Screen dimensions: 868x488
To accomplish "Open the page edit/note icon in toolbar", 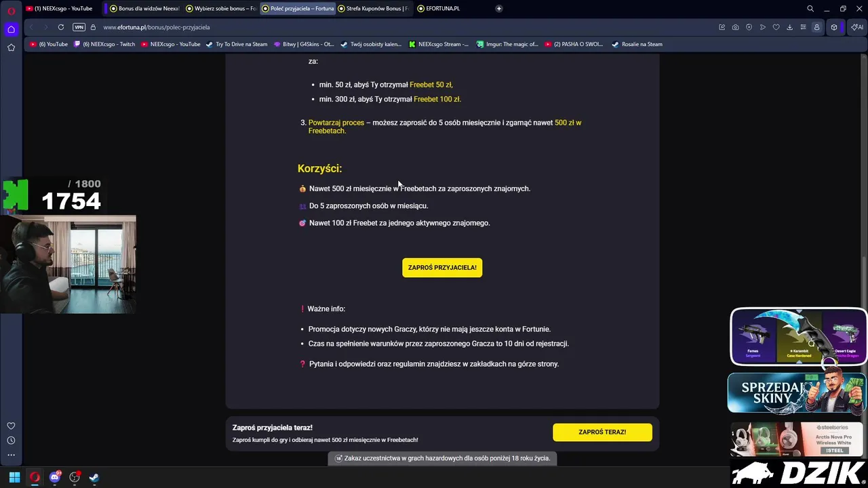I will (722, 27).
